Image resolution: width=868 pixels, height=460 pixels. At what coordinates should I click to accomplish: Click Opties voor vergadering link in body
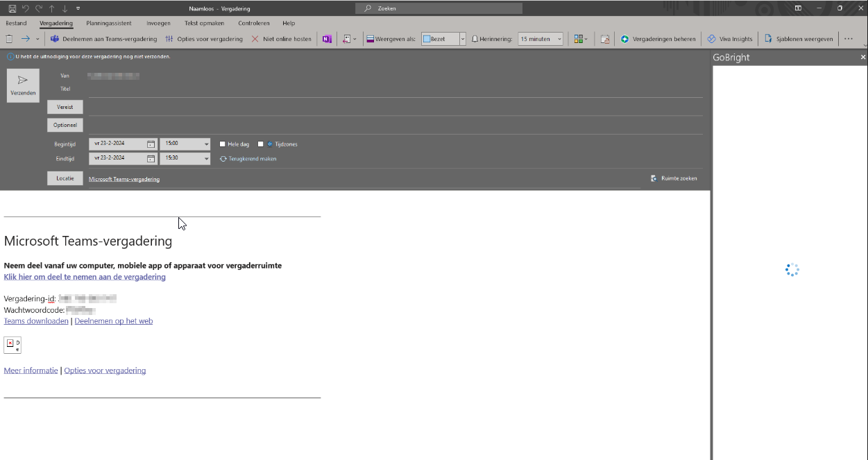(x=105, y=370)
